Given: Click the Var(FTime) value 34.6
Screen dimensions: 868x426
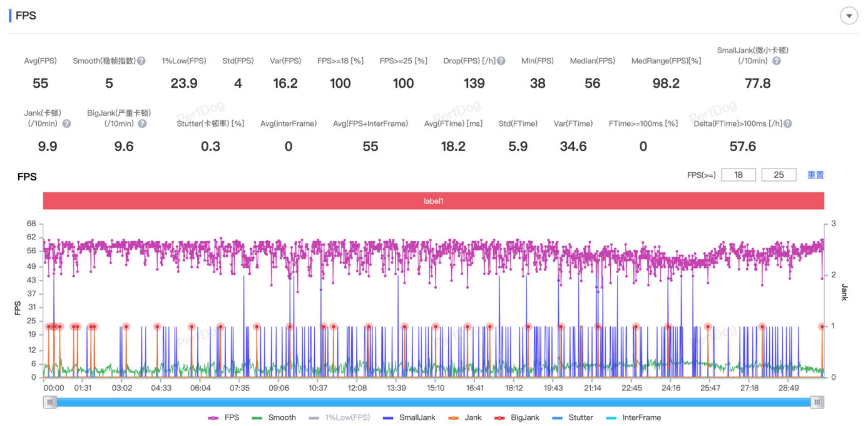Looking at the screenshot, I should coord(573,147).
